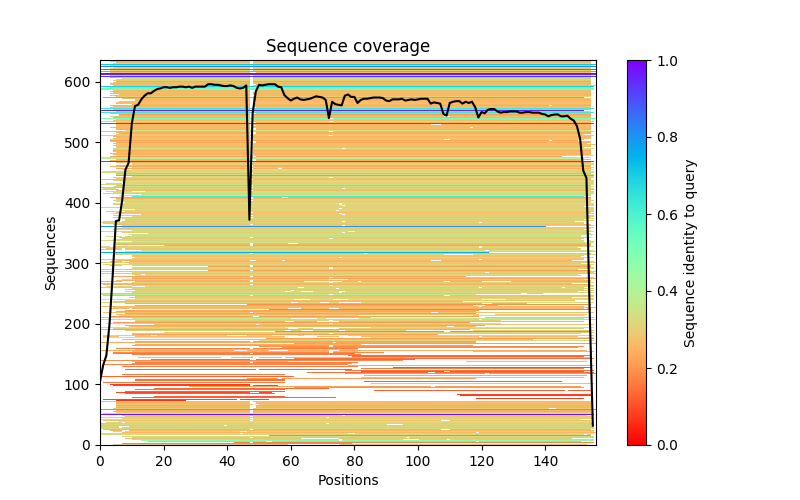Click the purple top end of the colorbar
This screenshot has height=500, width=800.
click(x=636, y=64)
